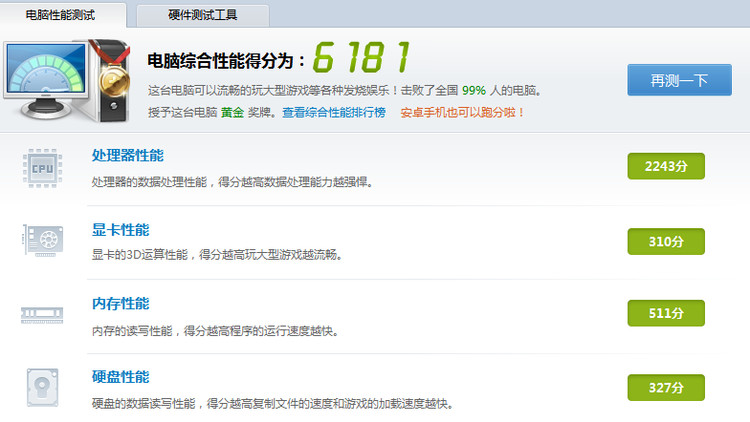Click the graphics card icon

pos(43,240)
